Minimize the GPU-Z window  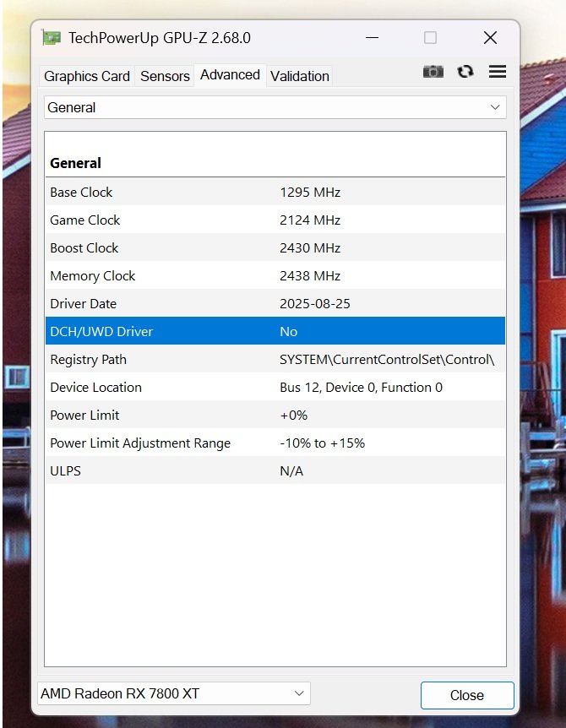click(372, 38)
